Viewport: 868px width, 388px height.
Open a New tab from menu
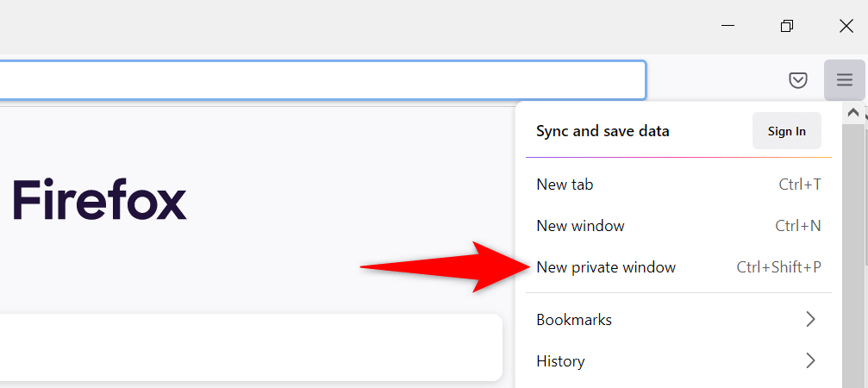pyautogui.click(x=565, y=185)
